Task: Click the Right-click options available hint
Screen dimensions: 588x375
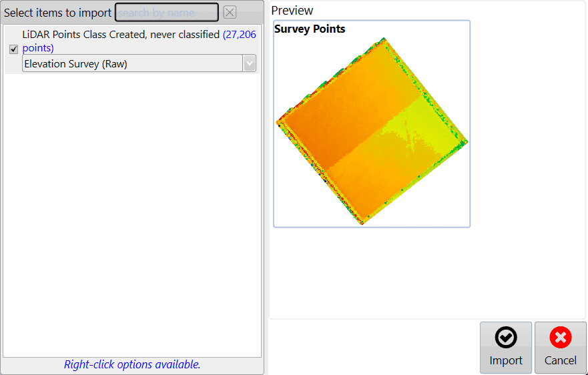Action: coord(132,364)
